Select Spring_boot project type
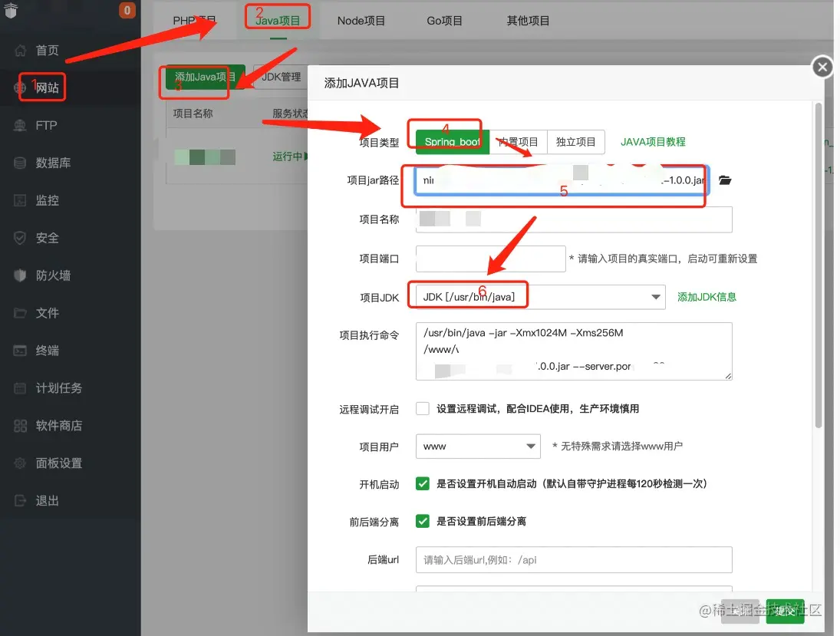Image resolution: width=840 pixels, height=636 pixels. pos(452,142)
